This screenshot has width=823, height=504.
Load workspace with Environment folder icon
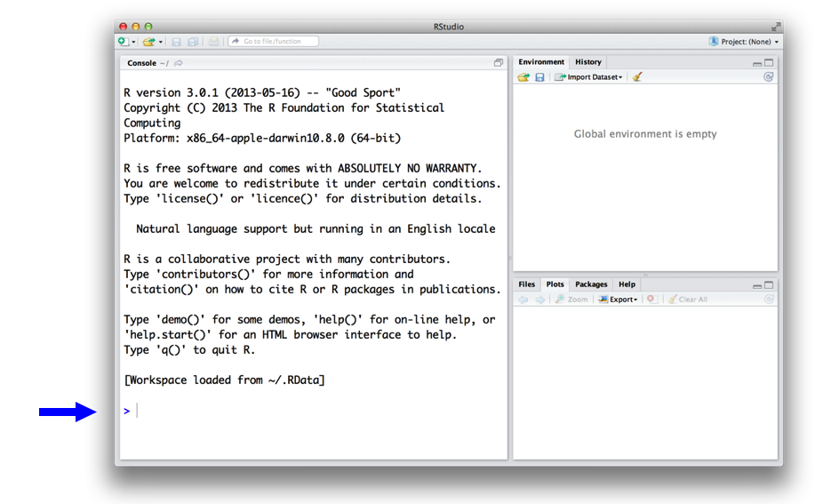point(524,77)
